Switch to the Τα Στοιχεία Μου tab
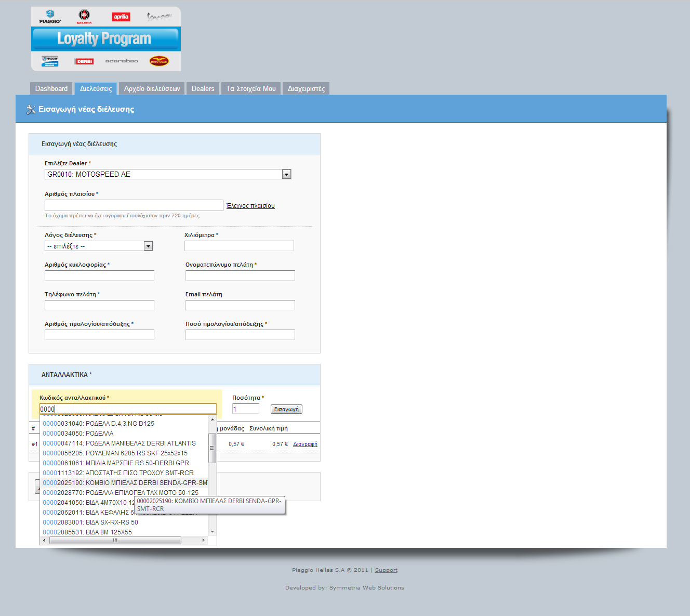Image resolution: width=690 pixels, height=616 pixels. pyautogui.click(x=251, y=88)
